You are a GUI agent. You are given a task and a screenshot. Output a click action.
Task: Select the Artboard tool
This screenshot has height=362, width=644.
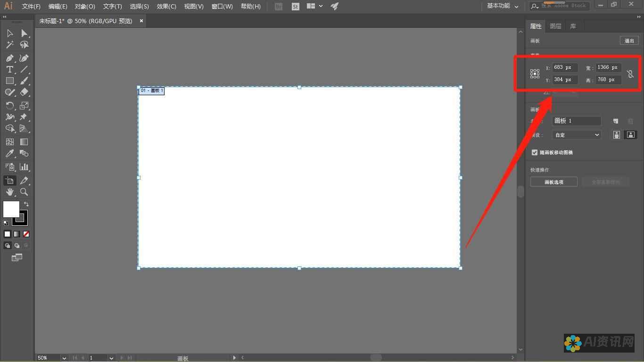pos(9,181)
